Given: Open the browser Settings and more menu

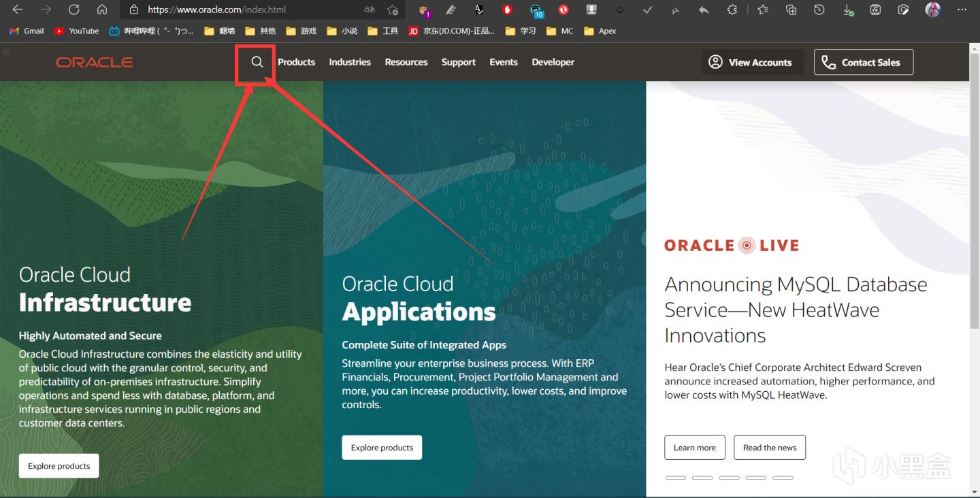Looking at the screenshot, I should [x=962, y=10].
